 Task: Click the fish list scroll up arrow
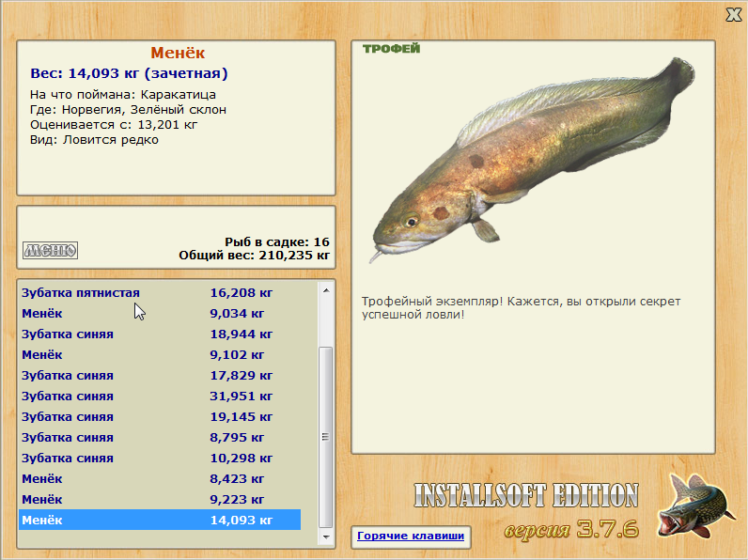tap(326, 290)
